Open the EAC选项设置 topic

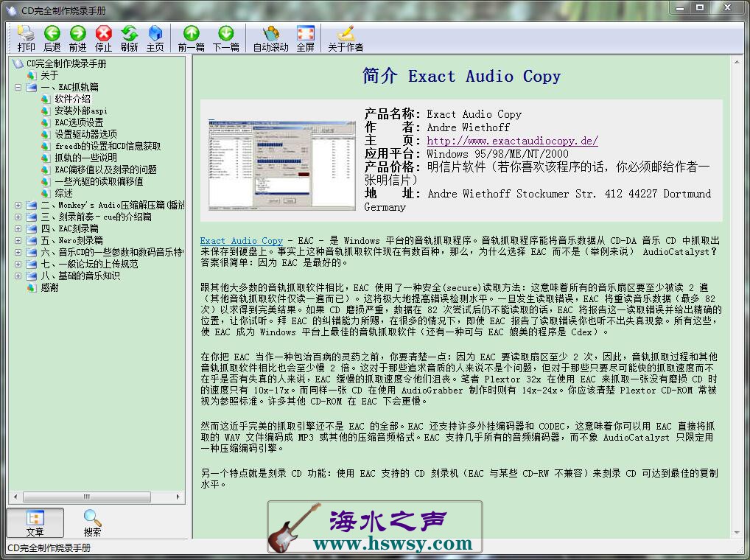coord(79,122)
